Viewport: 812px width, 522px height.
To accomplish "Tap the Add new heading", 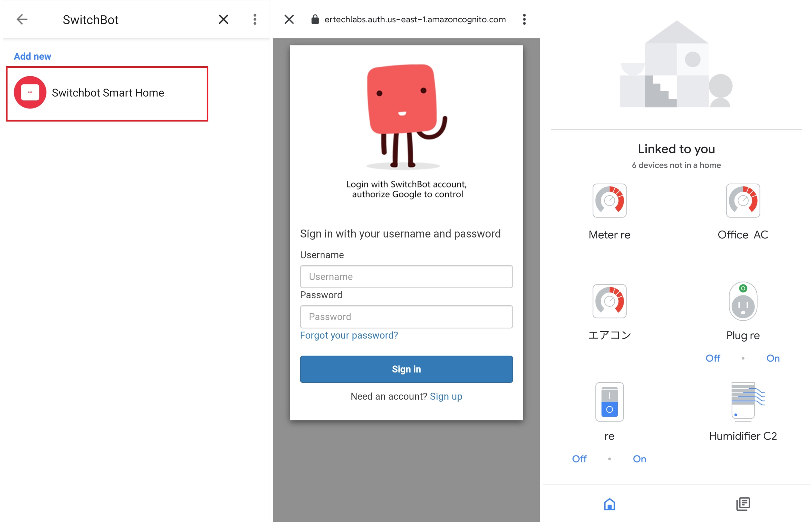I will pyautogui.click(x=32, y=56).
